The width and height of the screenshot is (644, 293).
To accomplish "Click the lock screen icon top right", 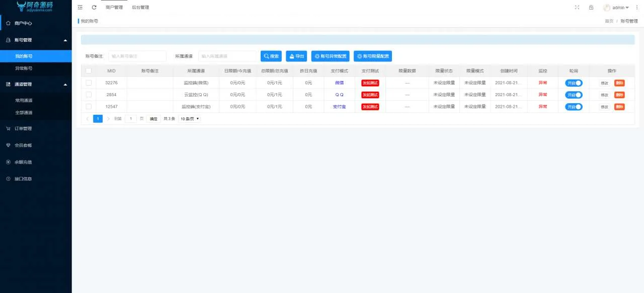I will click(590, 7).
